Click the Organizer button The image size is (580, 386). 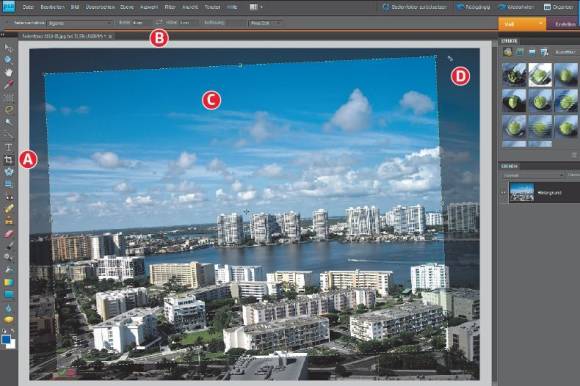pyautogui.click(x=559, y=7)
